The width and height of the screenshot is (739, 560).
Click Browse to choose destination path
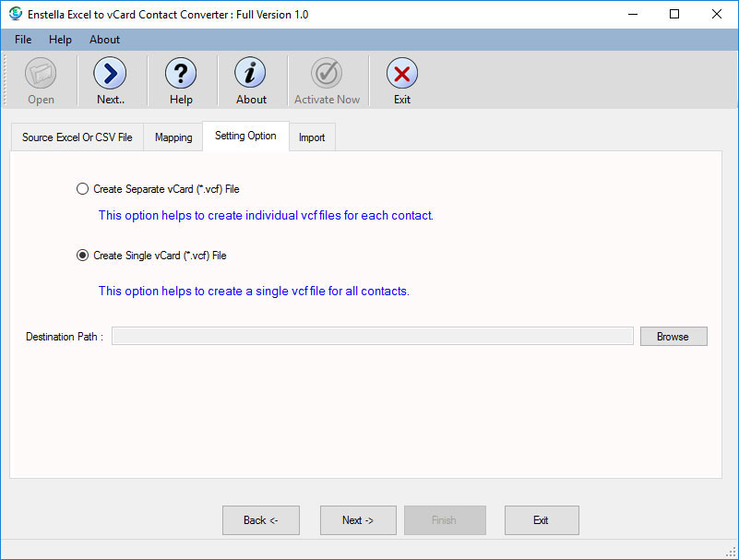(673, 337)
